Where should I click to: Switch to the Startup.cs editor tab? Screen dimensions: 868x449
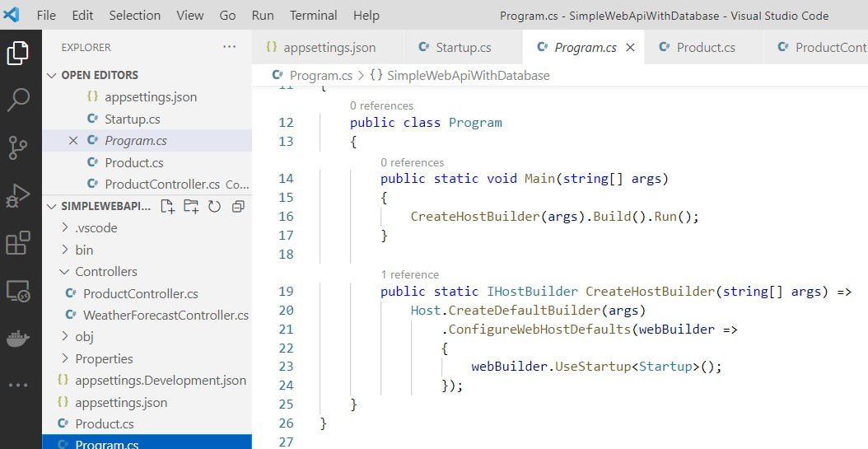pos(463,48)
